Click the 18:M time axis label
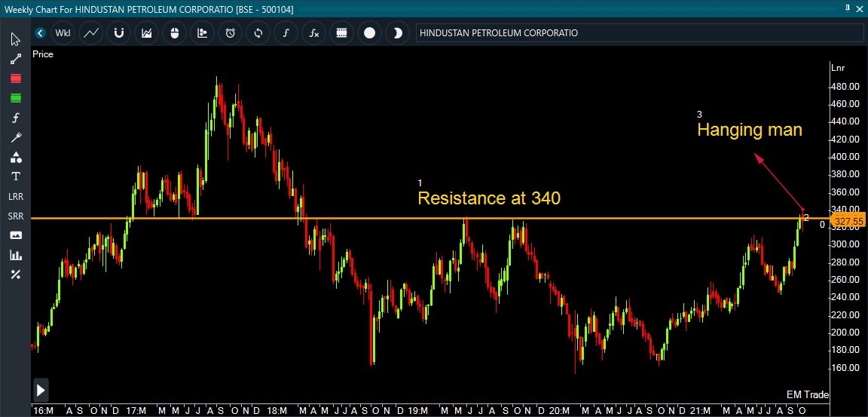The image size is (868, 417). 277,411
